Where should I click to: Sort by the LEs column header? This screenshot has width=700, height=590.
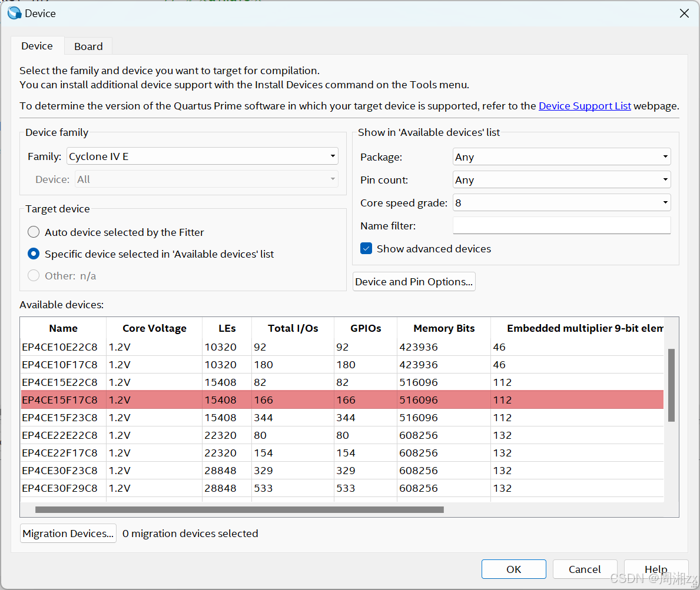[227, 328]
